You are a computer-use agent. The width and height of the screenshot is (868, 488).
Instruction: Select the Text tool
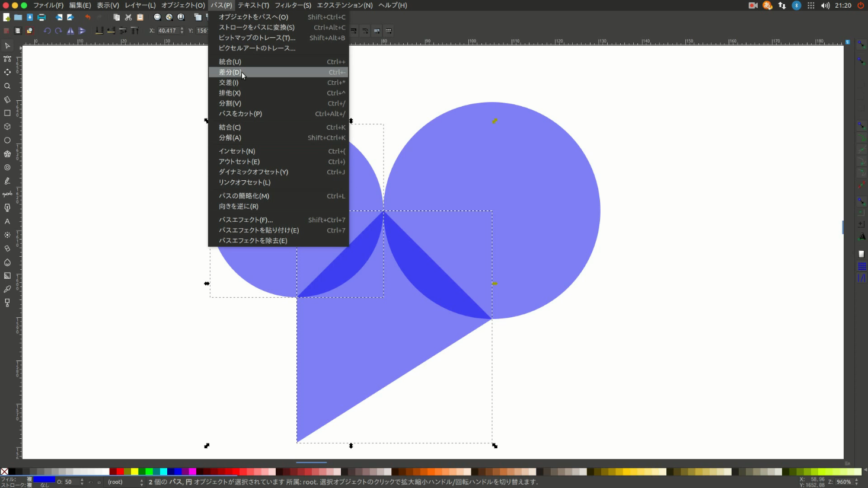click(x=7, y=222)
